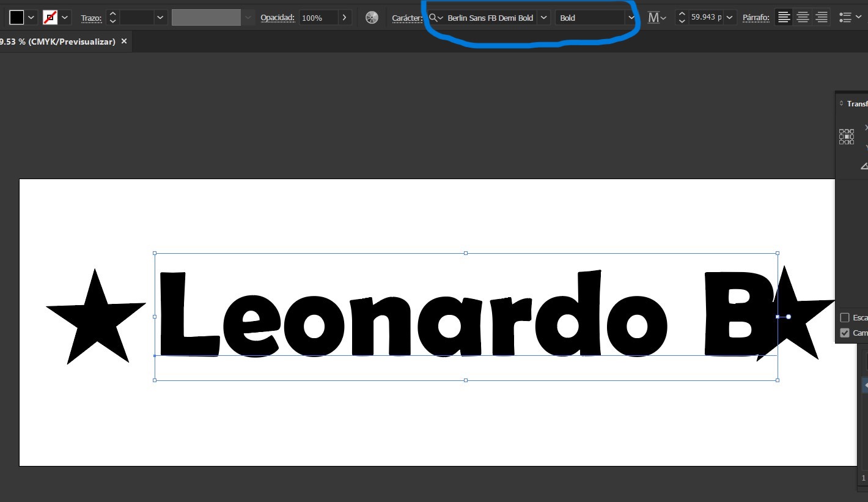Expand the font style dropdown arrow
Screen dimensions: 868x502
pyautogui.click(x=631, y=18)
